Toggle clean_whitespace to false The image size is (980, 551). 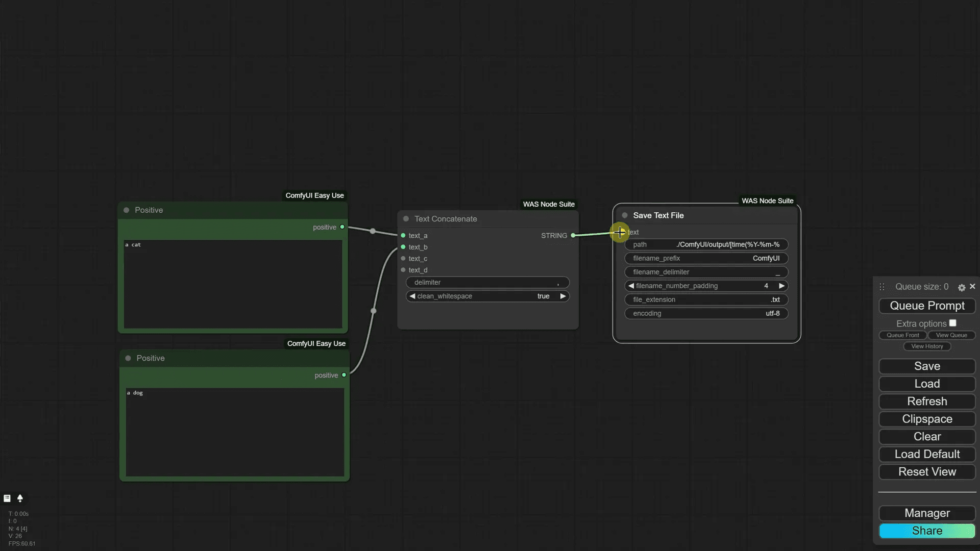[x=562, y=296]
